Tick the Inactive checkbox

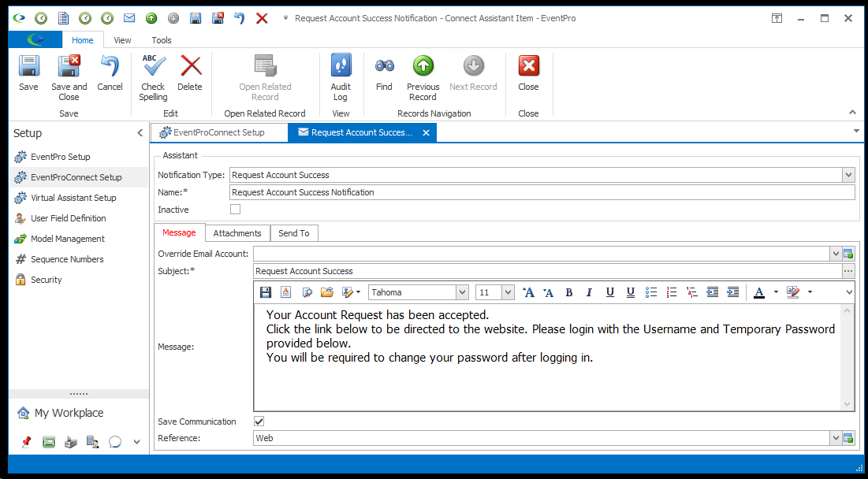click(x=235, y=210)
